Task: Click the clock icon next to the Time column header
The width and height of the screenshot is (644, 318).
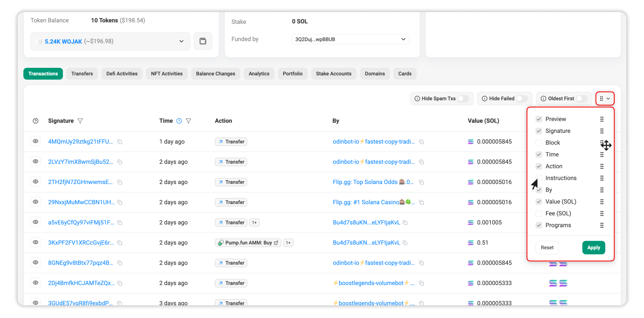Action: pyautogui.click(x=179, y=121)
